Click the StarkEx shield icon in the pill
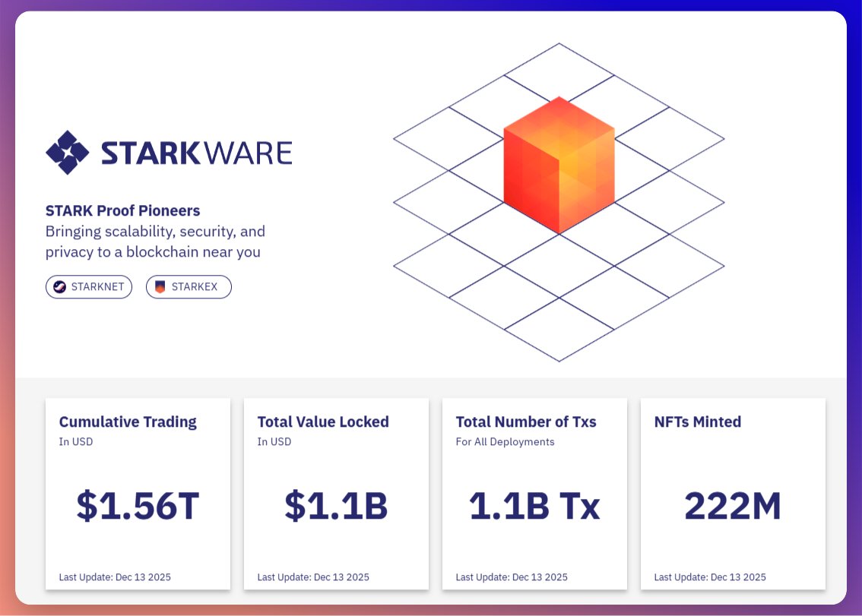The width and height of the screenshot is (862, 616). (160, 287)
